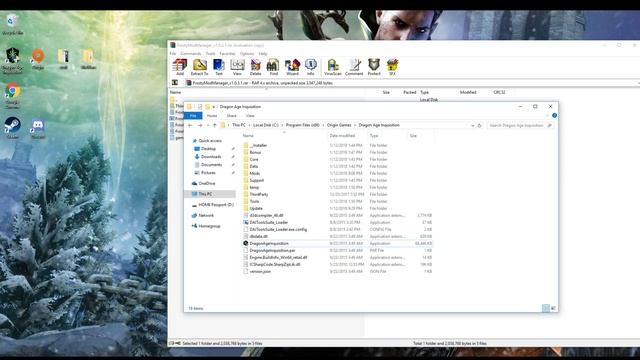Click Program Files (x86) in the breadcrumb
Image resolution: width=640 pixels, height=360 pixels.
[x=302, y=125]
